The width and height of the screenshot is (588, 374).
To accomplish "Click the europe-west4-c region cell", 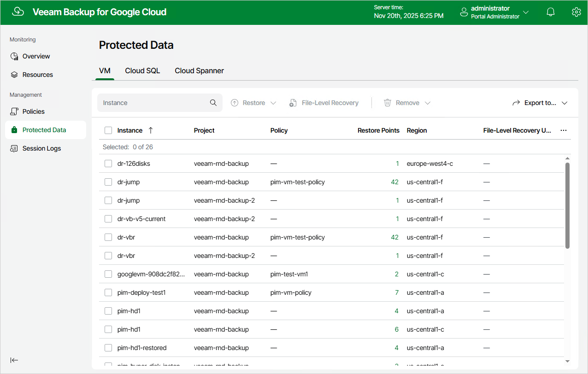I will pyautogui.click(x=430, y=164).
